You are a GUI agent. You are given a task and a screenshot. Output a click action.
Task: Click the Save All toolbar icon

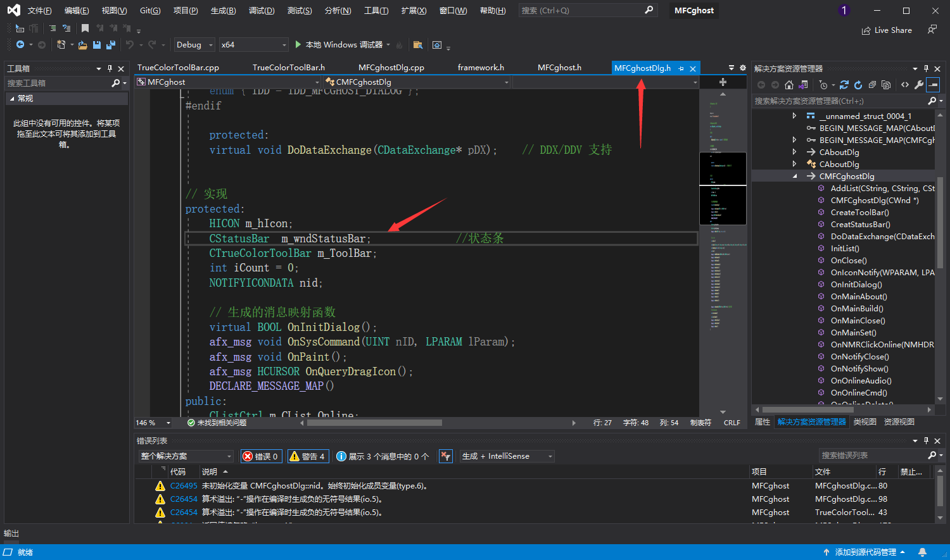tap(111, 45)
